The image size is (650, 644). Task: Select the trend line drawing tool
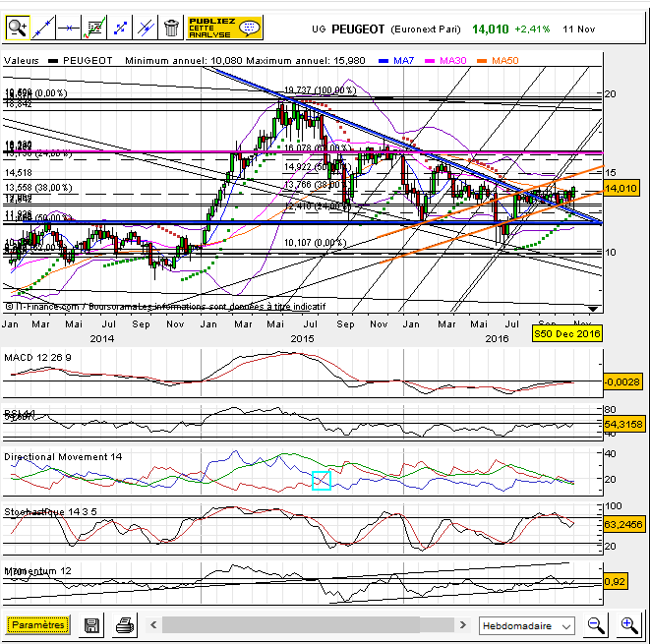coord(43,28)
